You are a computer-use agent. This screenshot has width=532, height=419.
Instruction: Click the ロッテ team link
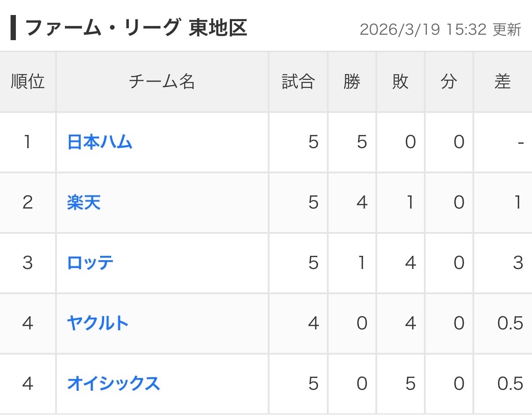pyautogui.click(x=90, y=263)
